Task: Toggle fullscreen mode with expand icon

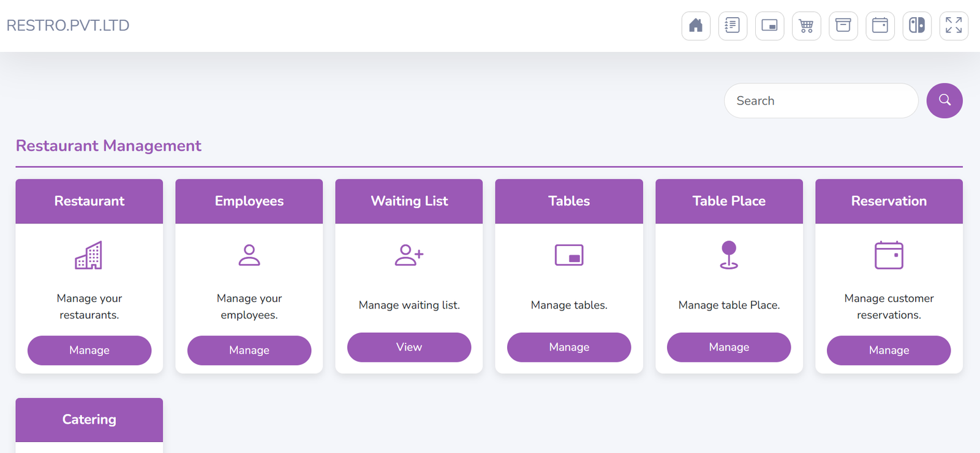Action: coord(954,26)
